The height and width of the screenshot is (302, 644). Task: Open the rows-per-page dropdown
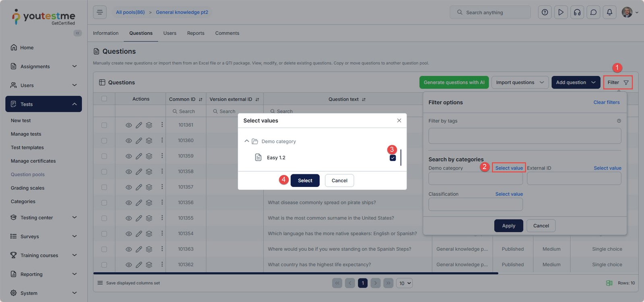point(405,283)
